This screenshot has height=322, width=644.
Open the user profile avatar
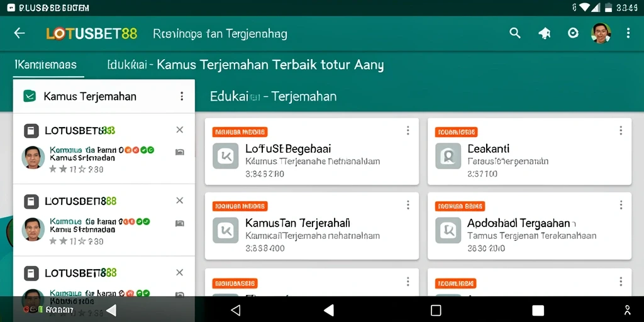coord(601,33)
